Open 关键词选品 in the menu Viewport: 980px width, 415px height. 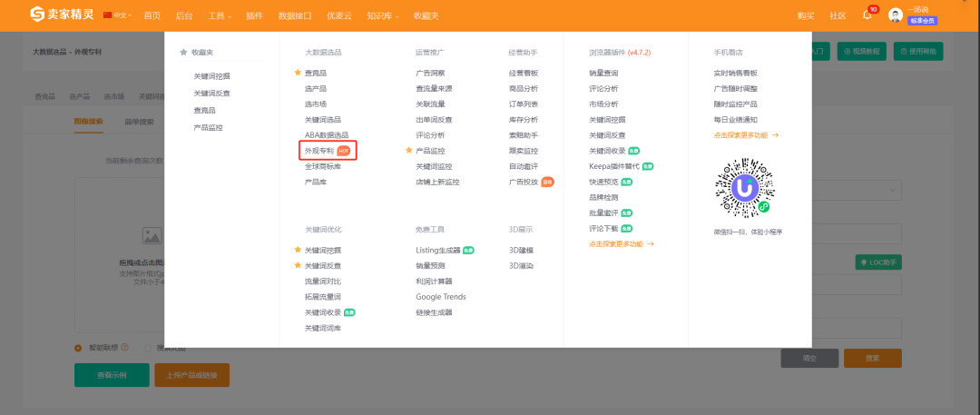coord(323,120)
